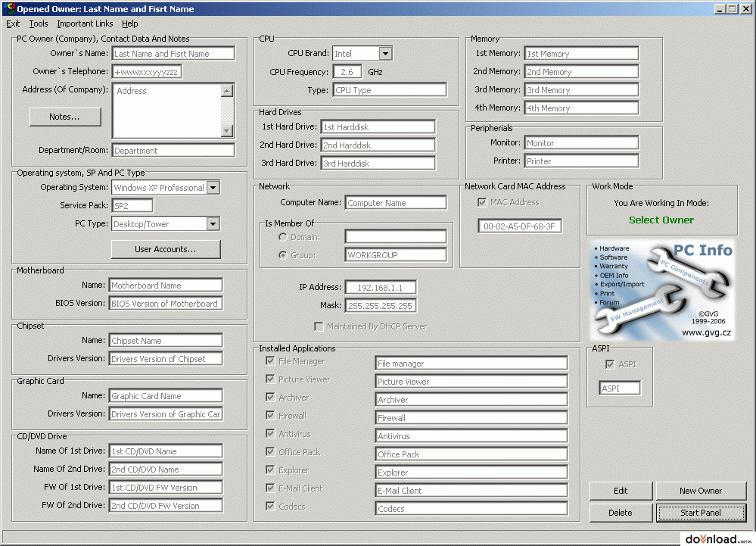Toggle the Picture Viewer checkbox
Screen dimensions: 756x546
tap(270, 379)
